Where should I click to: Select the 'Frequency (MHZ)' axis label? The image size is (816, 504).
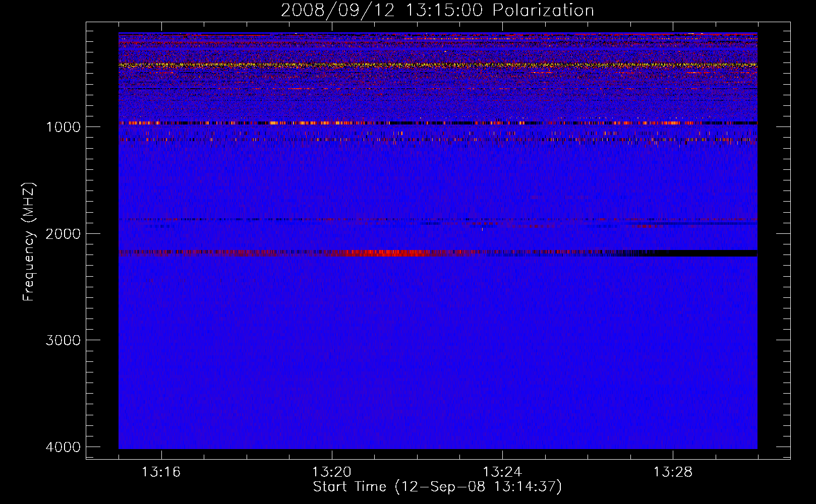click(x=29, y=242)
